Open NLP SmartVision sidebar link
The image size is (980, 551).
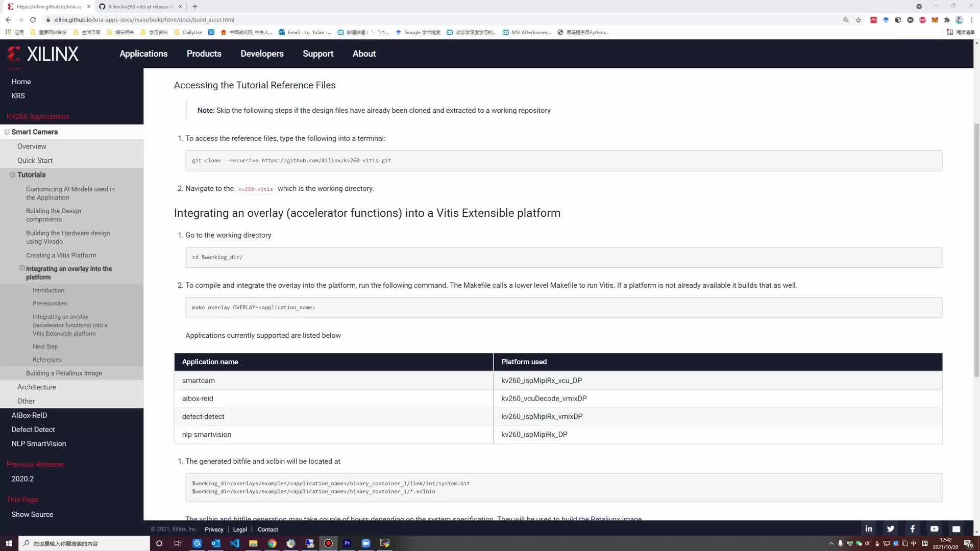point(39,444)
